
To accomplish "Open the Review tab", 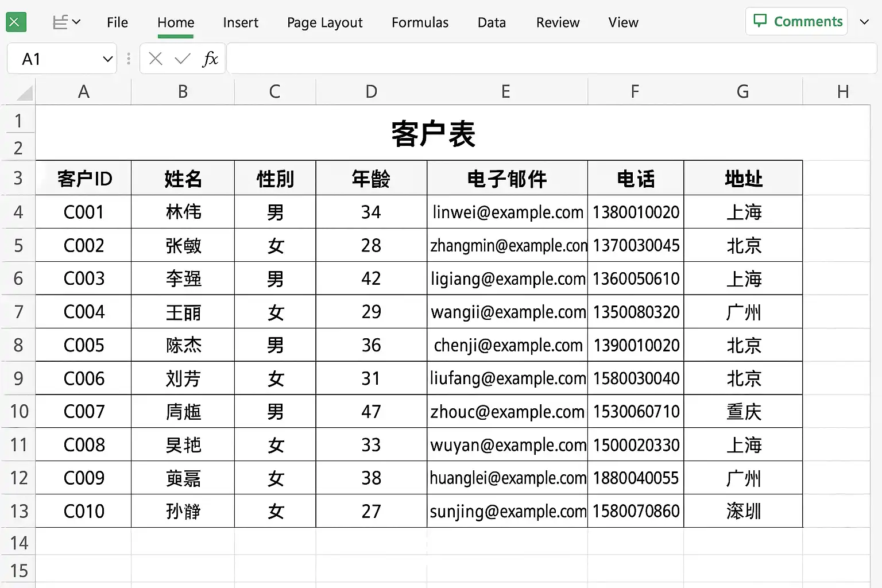I will tap(558, 22).
